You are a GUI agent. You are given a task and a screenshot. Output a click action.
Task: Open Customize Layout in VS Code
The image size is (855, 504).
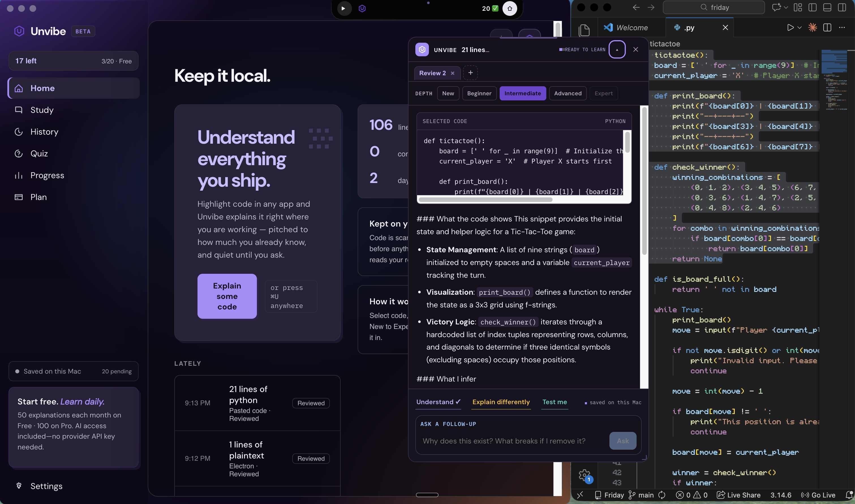click(x=798, y=7)
